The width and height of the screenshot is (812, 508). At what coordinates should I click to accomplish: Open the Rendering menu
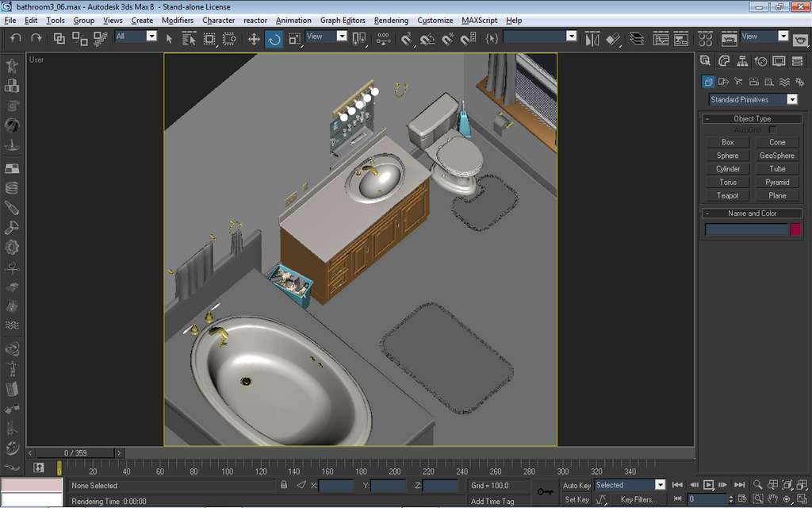point(391,20)
